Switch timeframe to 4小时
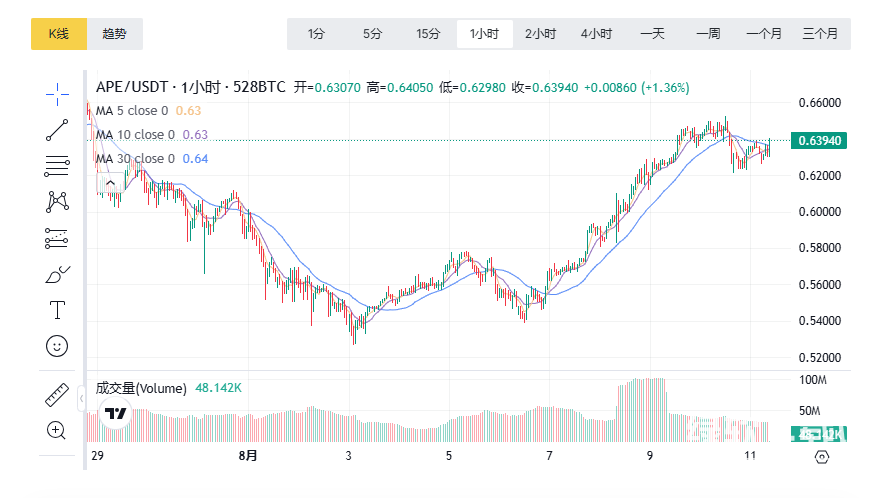This screenshot has width=888, height=498. [x=596, y=34]
